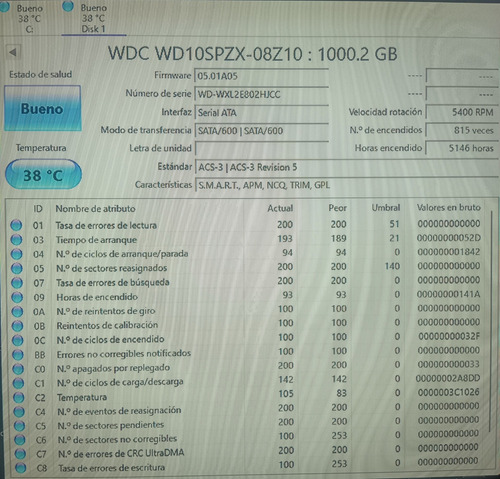500x479 pixels.
Task: Click status icon for eventos de reasignación
Action: 19,412
